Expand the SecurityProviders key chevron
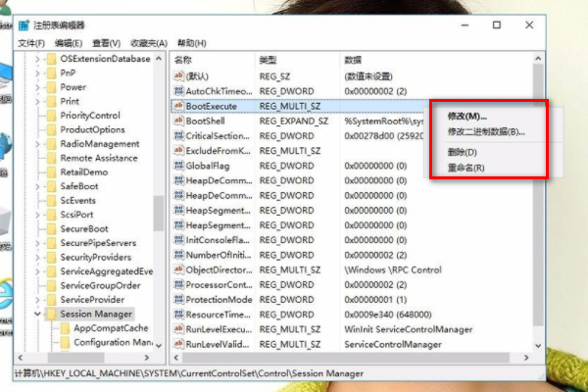The image size is (588, 392). (x=37, y=257)
